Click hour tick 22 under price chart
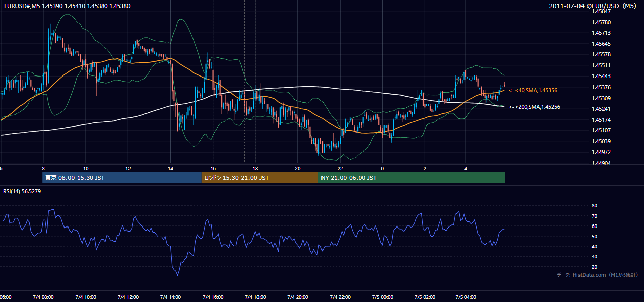Screen dimensions: 644x302 (x=340, y=168)
